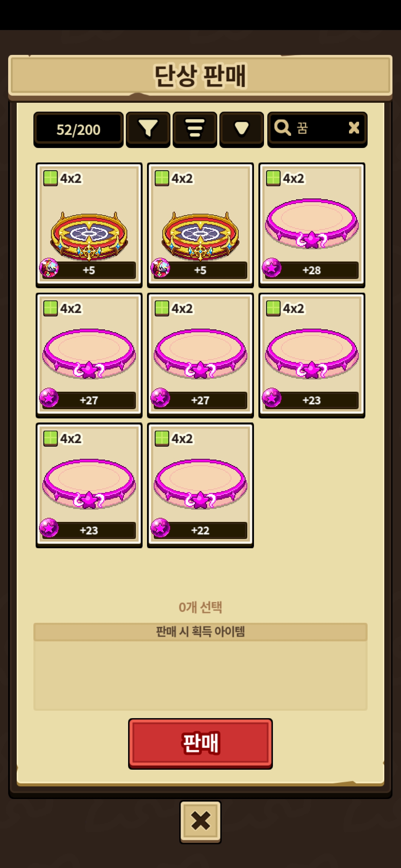
Task: Select the pink pedestal with +28
Action: [x=312, y=225]
